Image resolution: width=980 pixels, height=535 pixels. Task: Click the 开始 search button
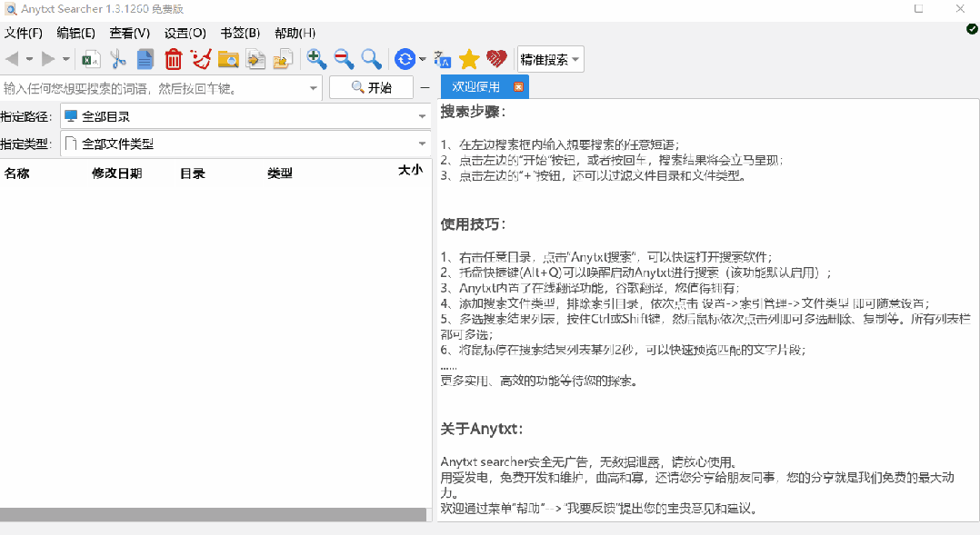371,87
